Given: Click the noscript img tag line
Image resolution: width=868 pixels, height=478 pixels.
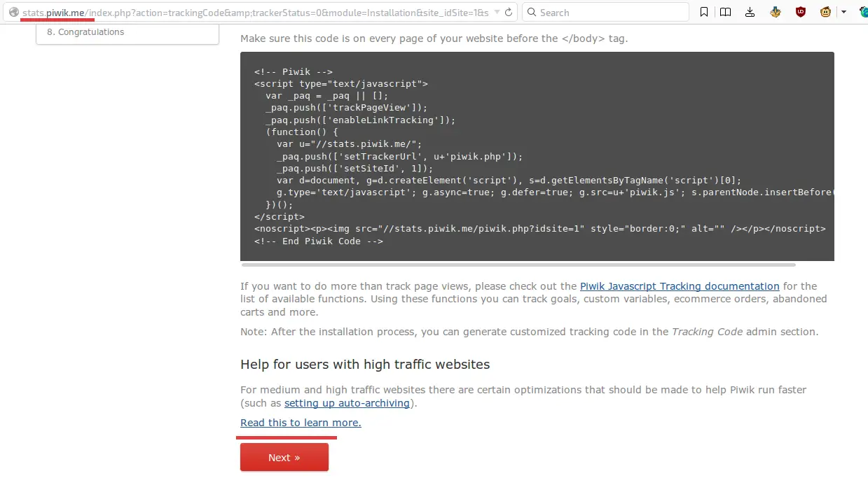Looking at the screenshot, I should click(x=540, y=229).
